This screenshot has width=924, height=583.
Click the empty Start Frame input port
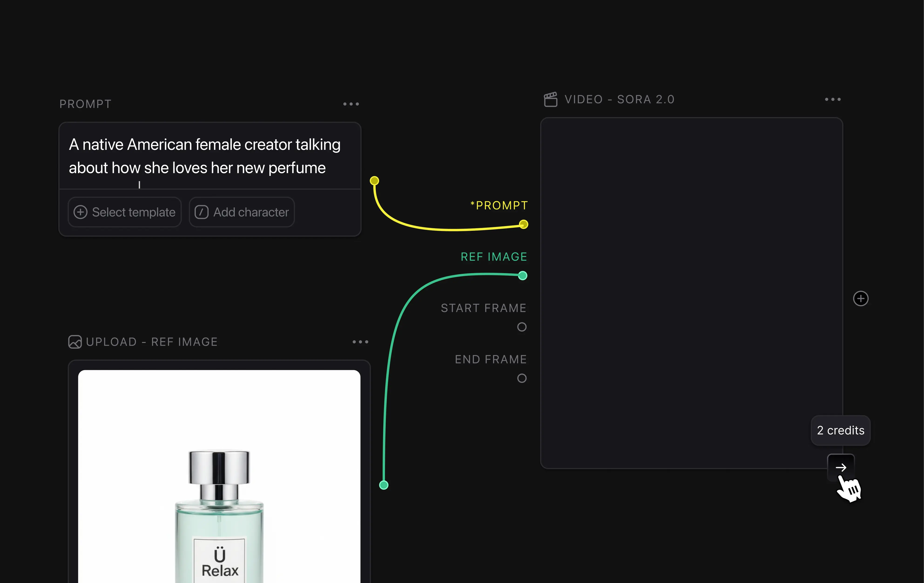click(x=522, y=327)
